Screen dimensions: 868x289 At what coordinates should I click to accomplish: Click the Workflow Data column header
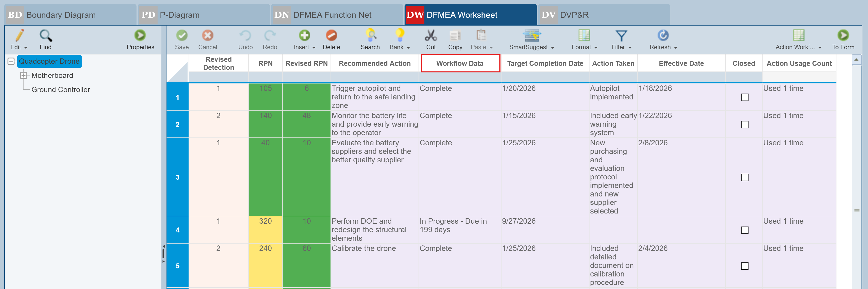460,63
